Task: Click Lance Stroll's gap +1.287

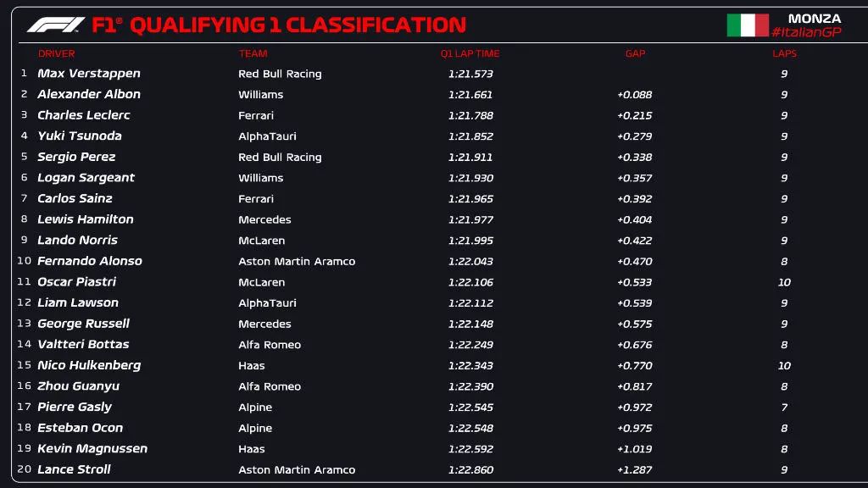Action: pyautogui.click(x=634, y=469)
